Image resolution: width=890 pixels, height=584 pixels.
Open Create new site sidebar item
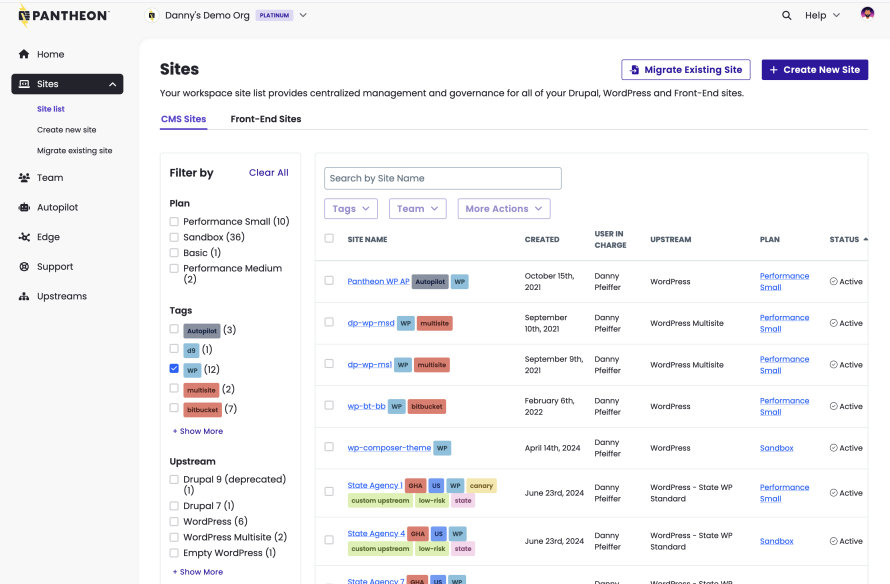(66, 130)
